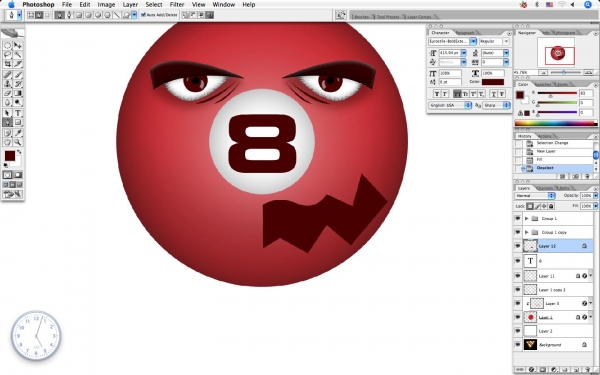Hide the Group 1 layer group
Image resolution: width=600 pixels, height=375 pixels.
tap(518, 218)
